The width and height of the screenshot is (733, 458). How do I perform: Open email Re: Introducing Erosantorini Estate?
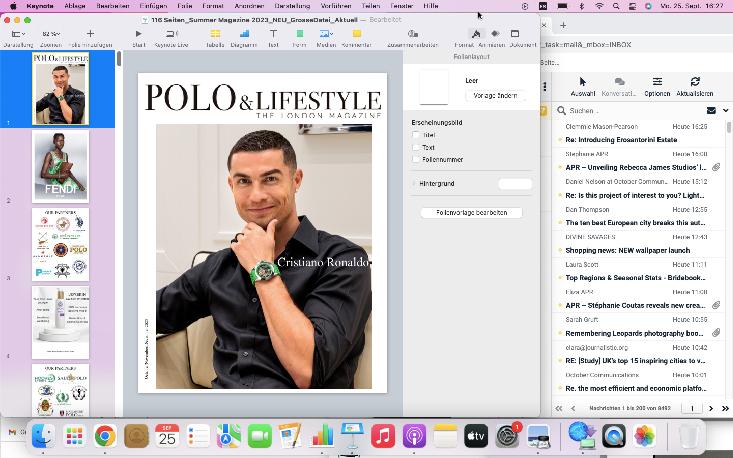639,133
